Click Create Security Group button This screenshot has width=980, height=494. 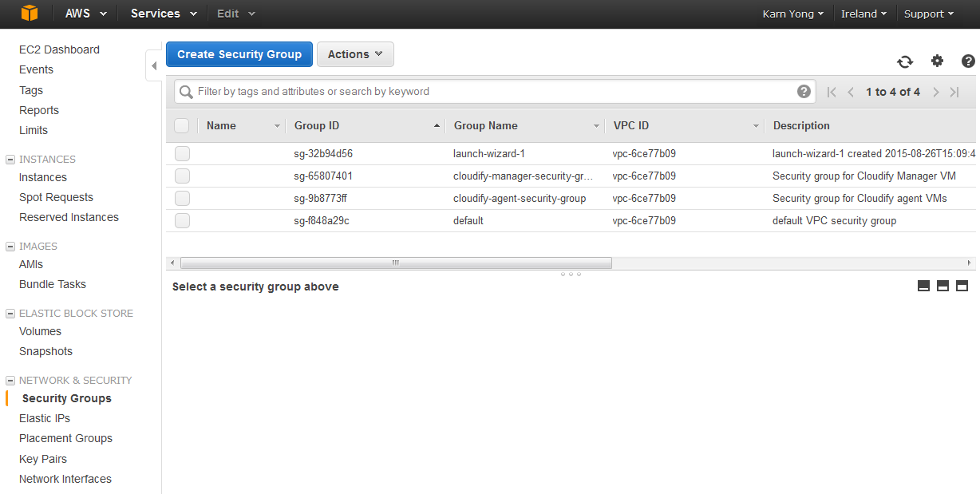(239, 54)
